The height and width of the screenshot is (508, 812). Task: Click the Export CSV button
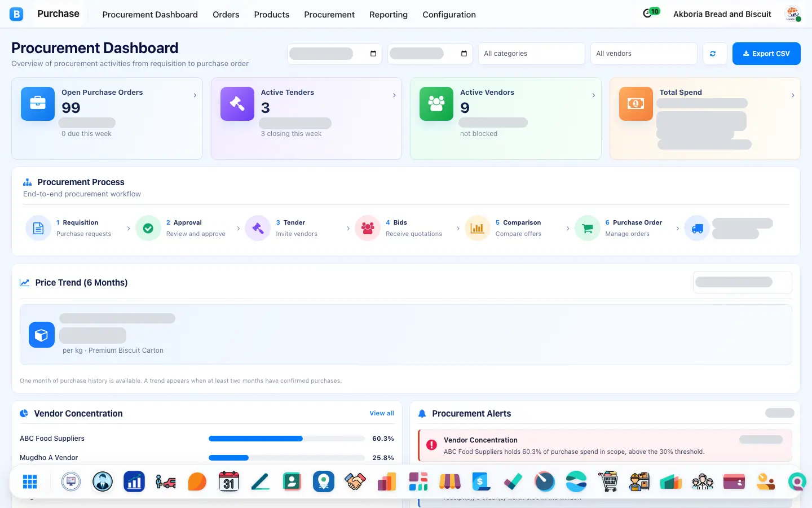click(x=766, y=54)
